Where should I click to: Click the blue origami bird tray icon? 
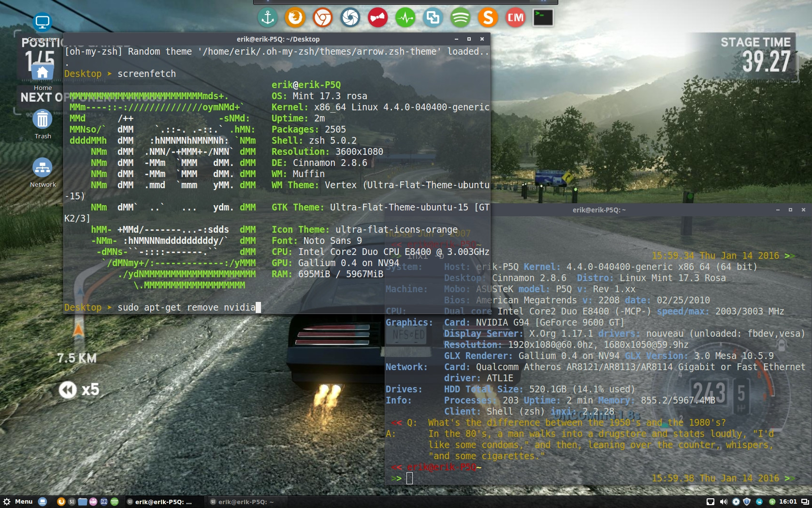click(759, 502)
